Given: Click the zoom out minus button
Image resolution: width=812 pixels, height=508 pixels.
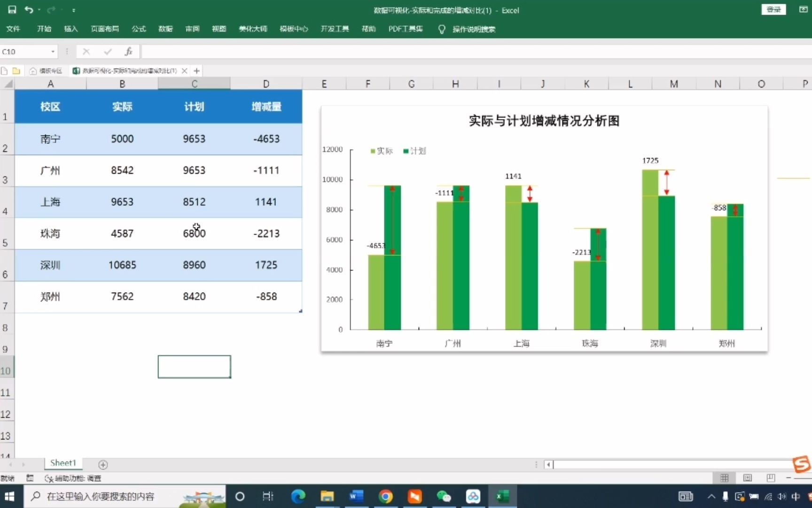Looking at the screenshot, I should coord(789,478).
